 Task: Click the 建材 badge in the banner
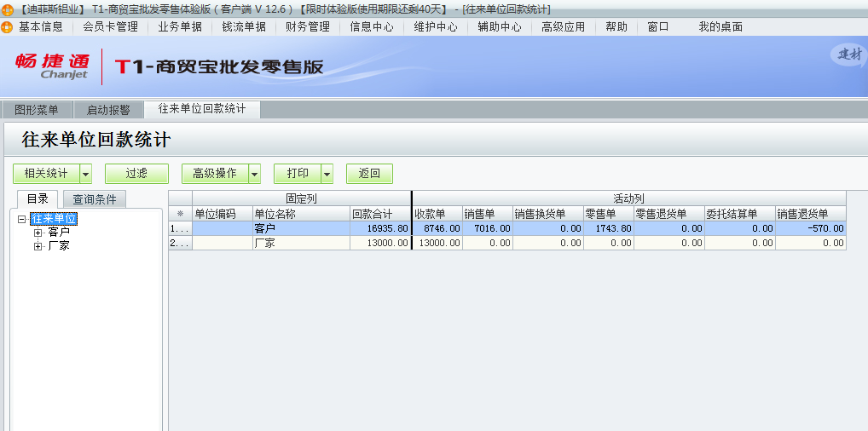[x=849, y=55]
